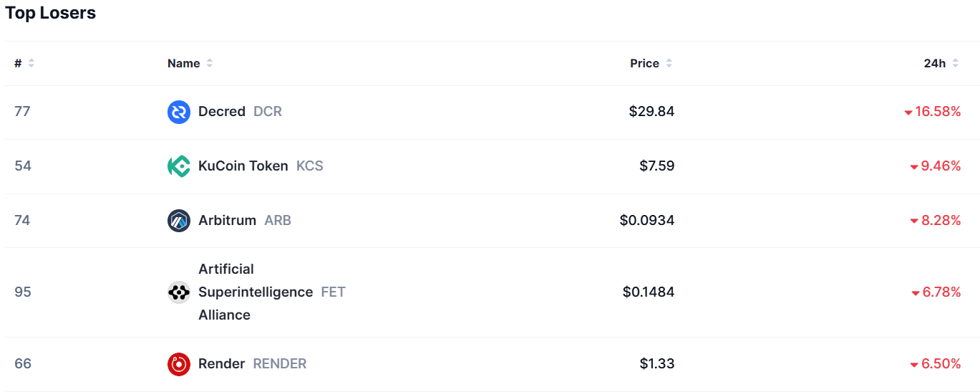The width and height of the screenshot is (980, 392).
Task: Click the FET ticker symbol
Action: coord(333,292)
